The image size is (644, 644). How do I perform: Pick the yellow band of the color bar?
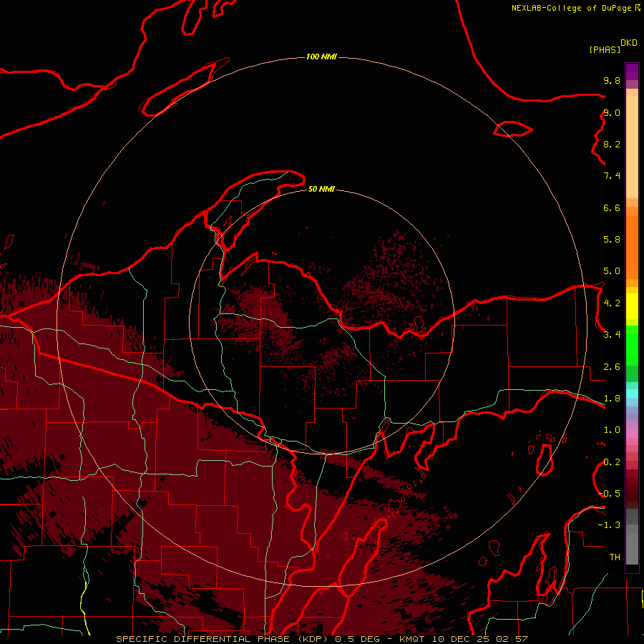click(x=632, y=306)
